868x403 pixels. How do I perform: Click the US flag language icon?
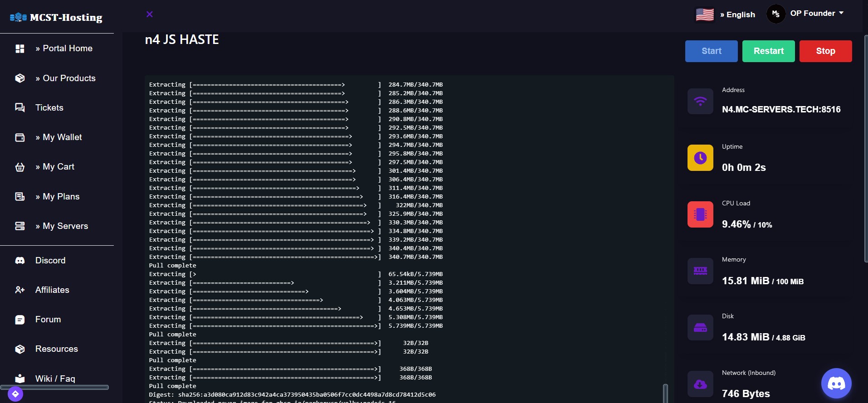pos(705,15)
